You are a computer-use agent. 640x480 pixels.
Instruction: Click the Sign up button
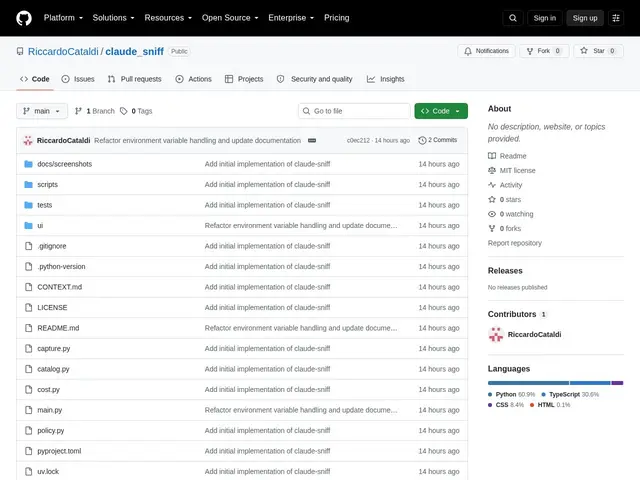[x=584, y=18]
